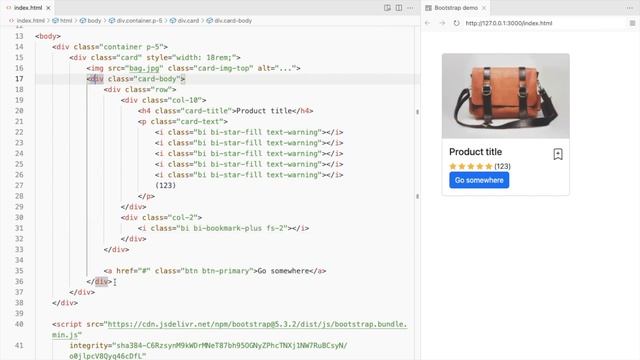Click the row div on line 18
The image size is (640, 360).
[x=140, y=89]
